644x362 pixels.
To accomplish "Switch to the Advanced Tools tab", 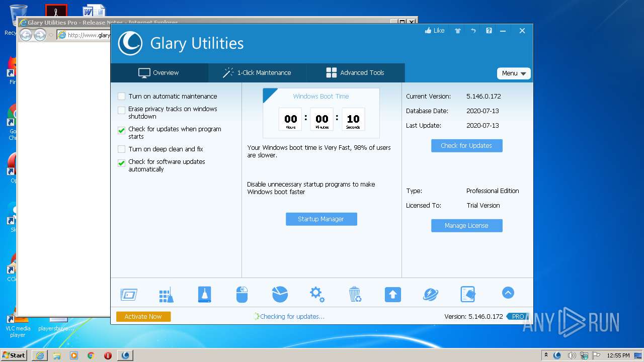I will (355, 73).
